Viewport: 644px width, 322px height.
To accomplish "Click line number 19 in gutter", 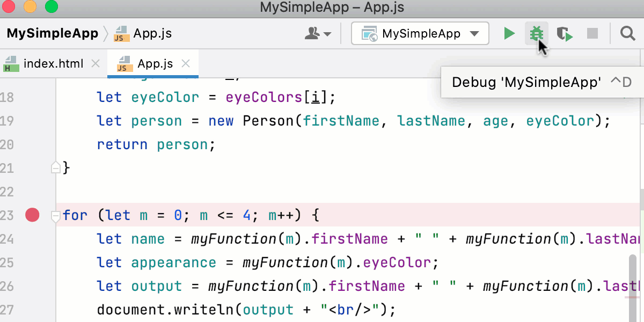I will pos(8,121).
